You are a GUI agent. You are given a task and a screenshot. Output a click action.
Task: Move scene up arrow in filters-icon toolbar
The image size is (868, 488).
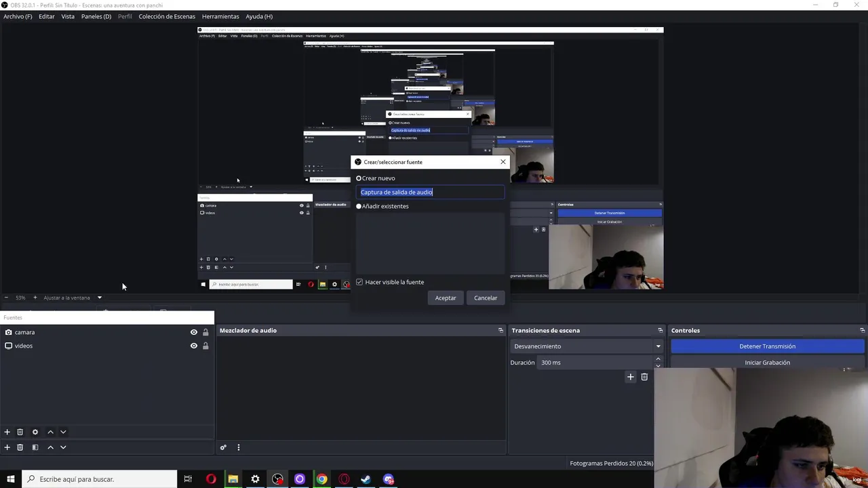point(50,447)
